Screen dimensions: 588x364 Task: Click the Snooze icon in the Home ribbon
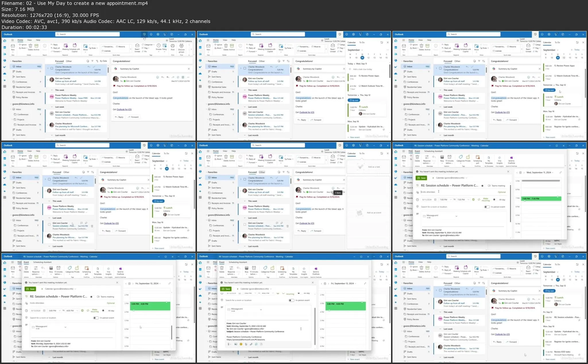pos(158,46)
